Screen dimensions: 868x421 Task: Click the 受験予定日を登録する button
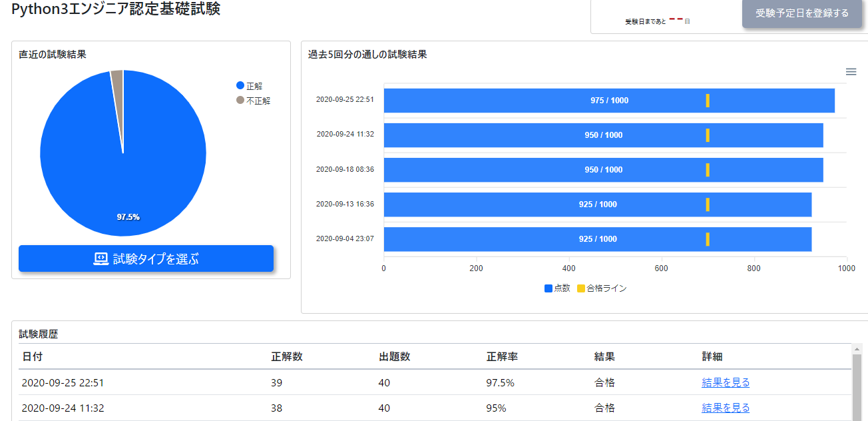pos(802,13)
